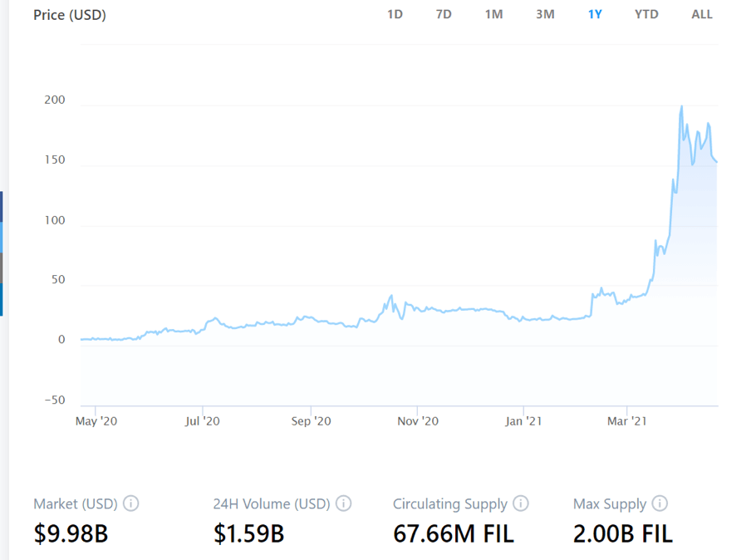This screenshot has height=560, width=751.
Task: Click the $9.98B market cap value
Action: click(x=70, y=533)
